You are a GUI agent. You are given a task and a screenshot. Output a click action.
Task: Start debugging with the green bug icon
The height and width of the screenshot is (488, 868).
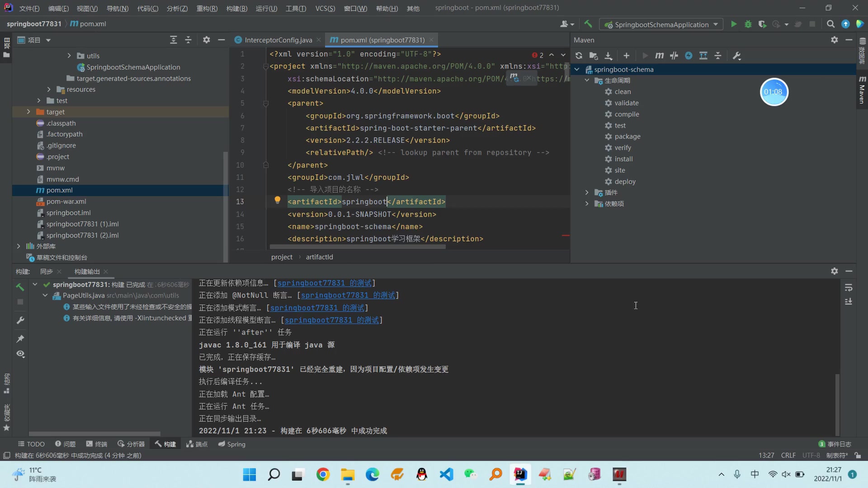(x=748, y=24)
